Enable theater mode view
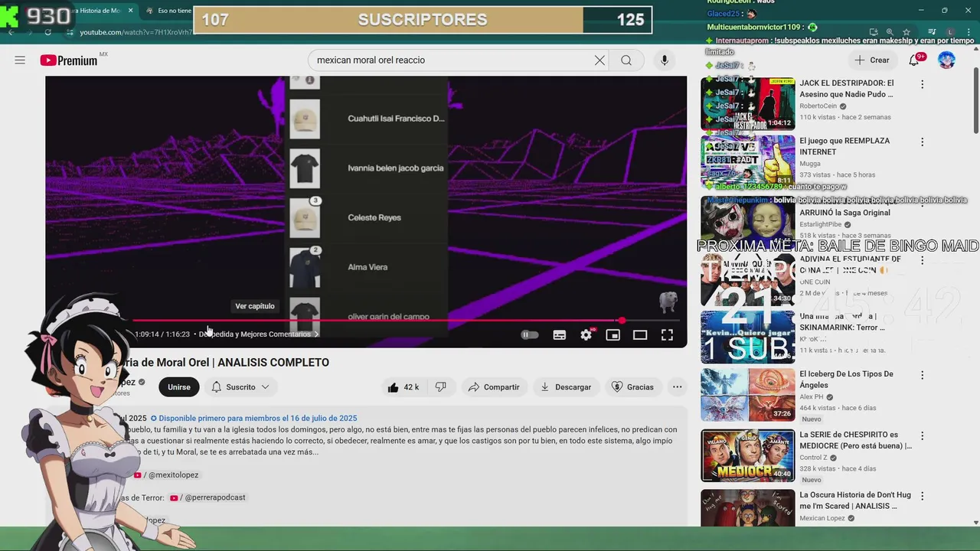This screenshot has width=980, height=551. [x=640, y=334]
